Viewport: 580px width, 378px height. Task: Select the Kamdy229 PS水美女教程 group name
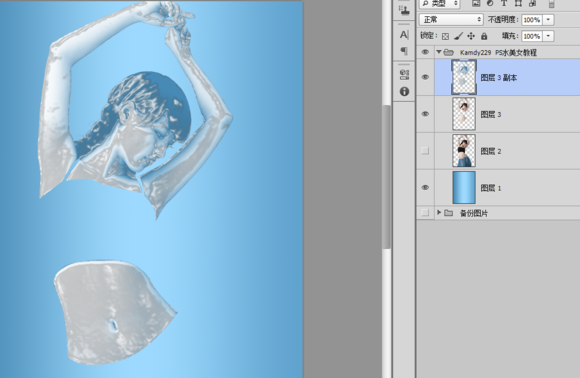[498, 53]
